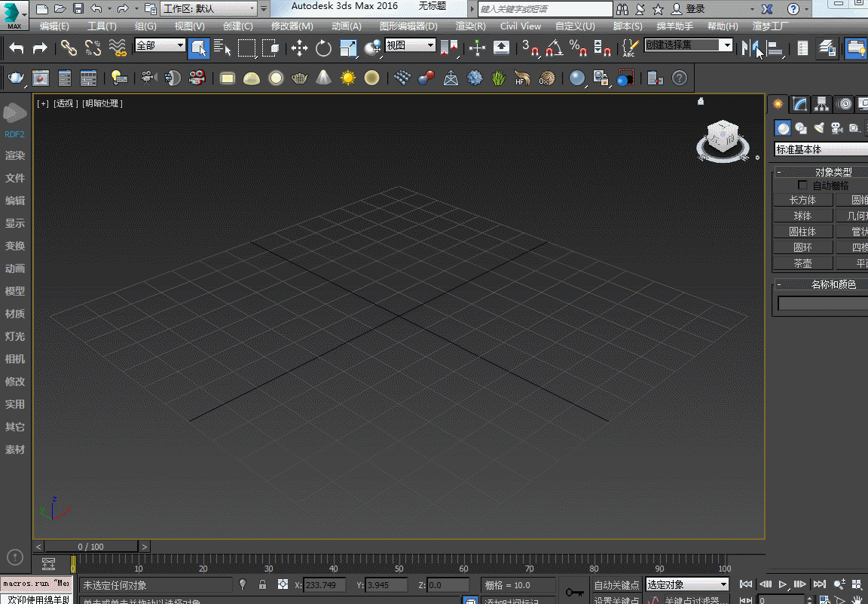Select the Move transform tool
Screen dimensions: 868x604
(x=299, y=49)
